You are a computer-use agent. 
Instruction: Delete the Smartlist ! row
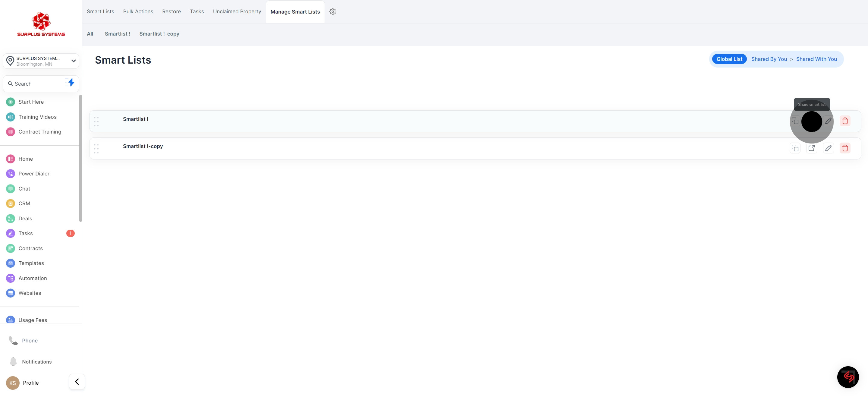click(x=845, y=121)
